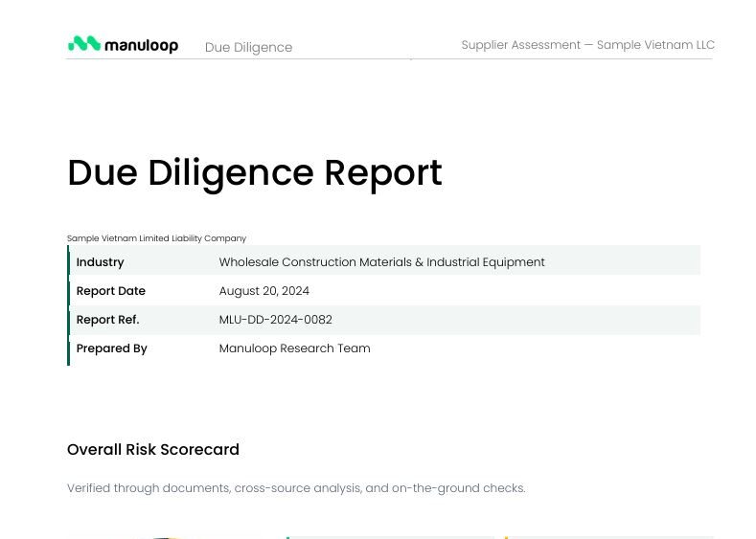The height and width of the screenshot is (539, 756).
Task: Select 'Sample Vietnam Limited Liability Company' caption
Action: 157,238
